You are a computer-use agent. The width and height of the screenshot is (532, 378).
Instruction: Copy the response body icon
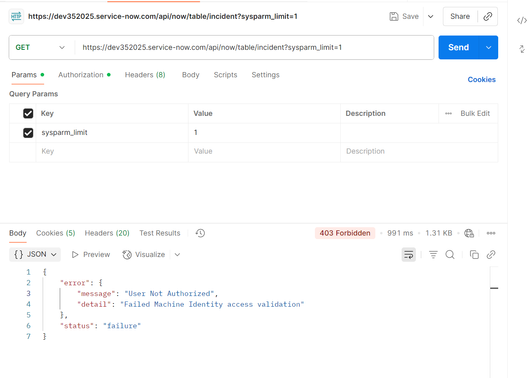click(x=474, y=254)
